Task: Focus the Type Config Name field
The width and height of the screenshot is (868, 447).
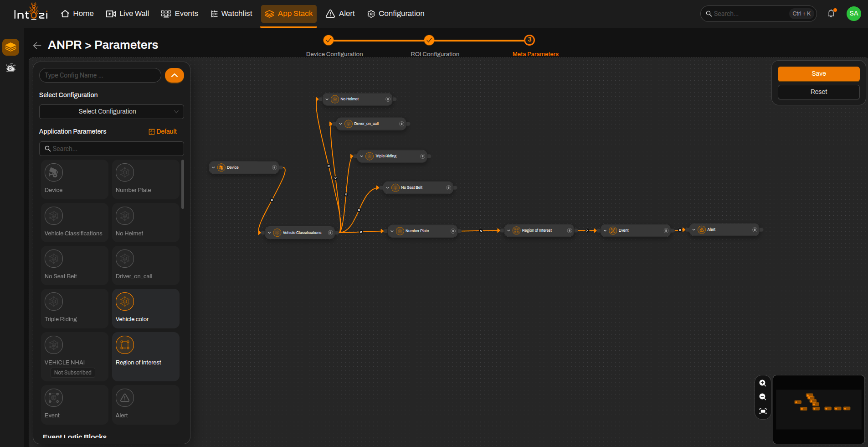Action: click(x=100, y=75)
